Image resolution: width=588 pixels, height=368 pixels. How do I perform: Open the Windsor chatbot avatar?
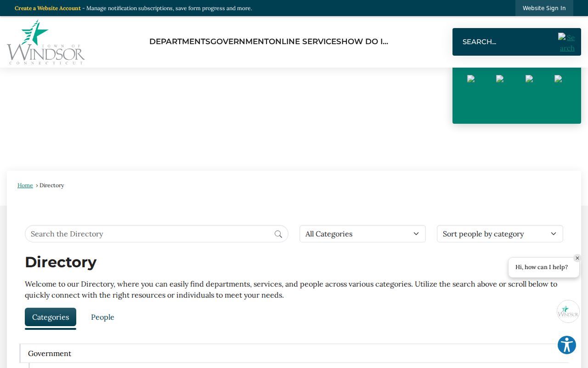568,311
